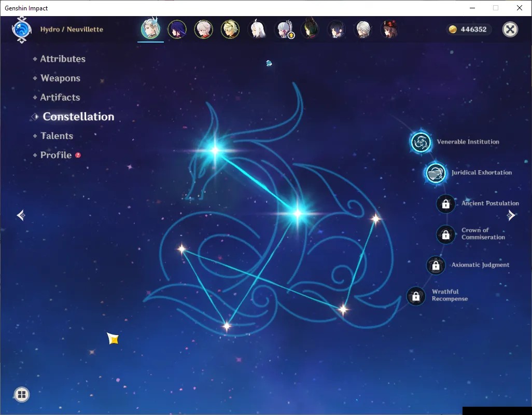This screenshot has width=532, height=415.
Task: Open the unlocked Venerable Institution constellation icon
Action: pos(421,142)
